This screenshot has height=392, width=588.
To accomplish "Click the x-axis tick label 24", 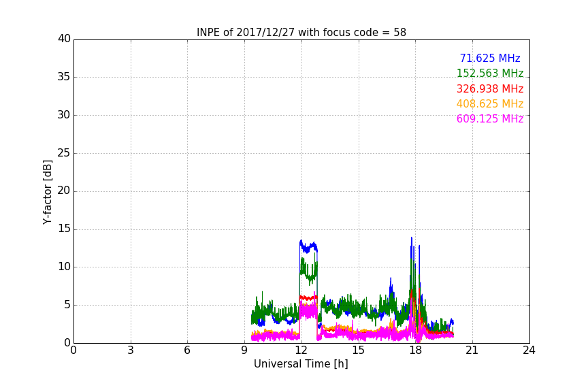I will pyautogui.click(x=529, y=350).
